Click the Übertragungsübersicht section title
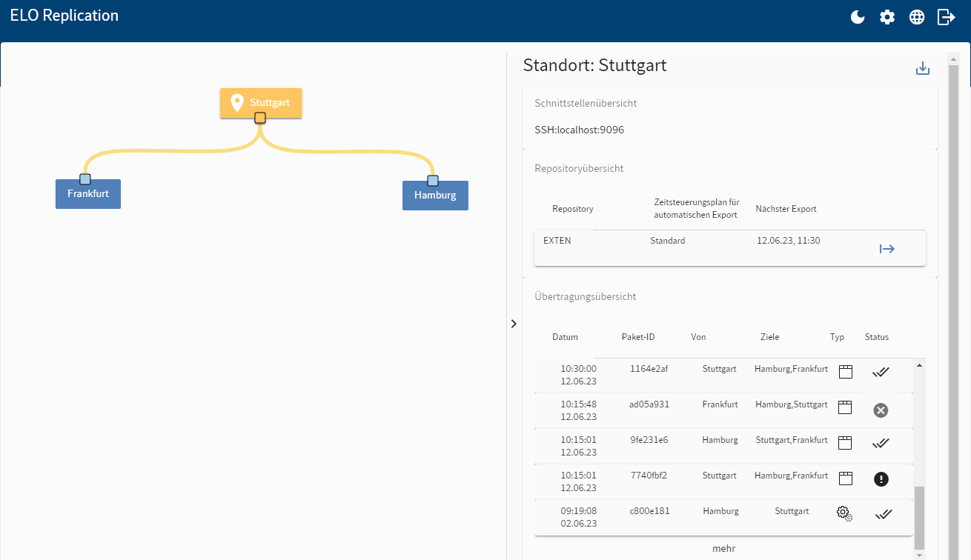The height and width of the screenshot is (560, 971). (x=586, y=296)
